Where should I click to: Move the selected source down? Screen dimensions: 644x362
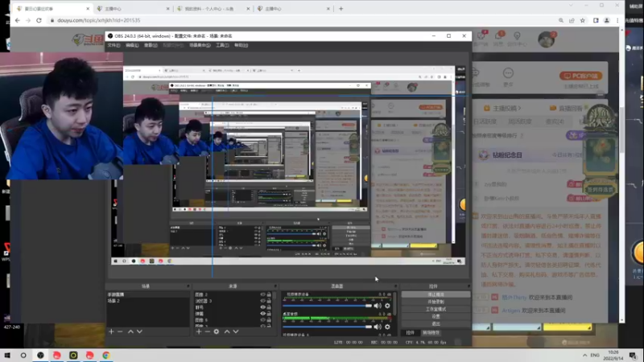pos(236,331)
